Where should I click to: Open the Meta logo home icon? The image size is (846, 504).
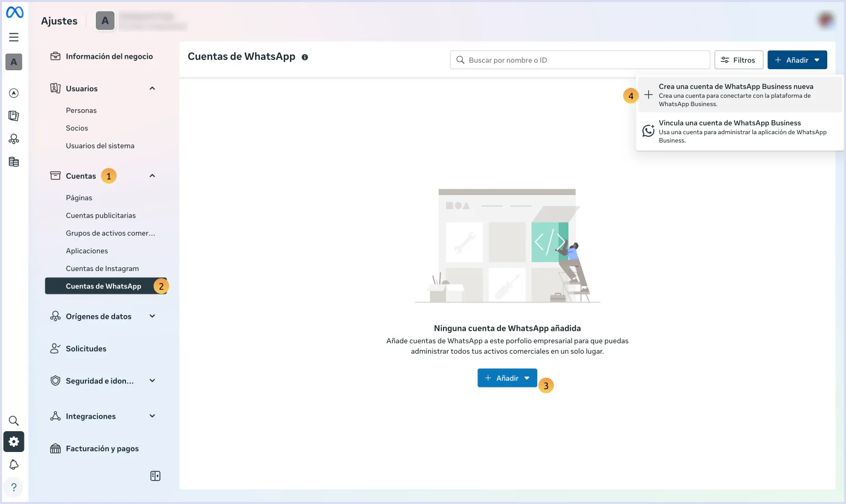coord(15,12)
